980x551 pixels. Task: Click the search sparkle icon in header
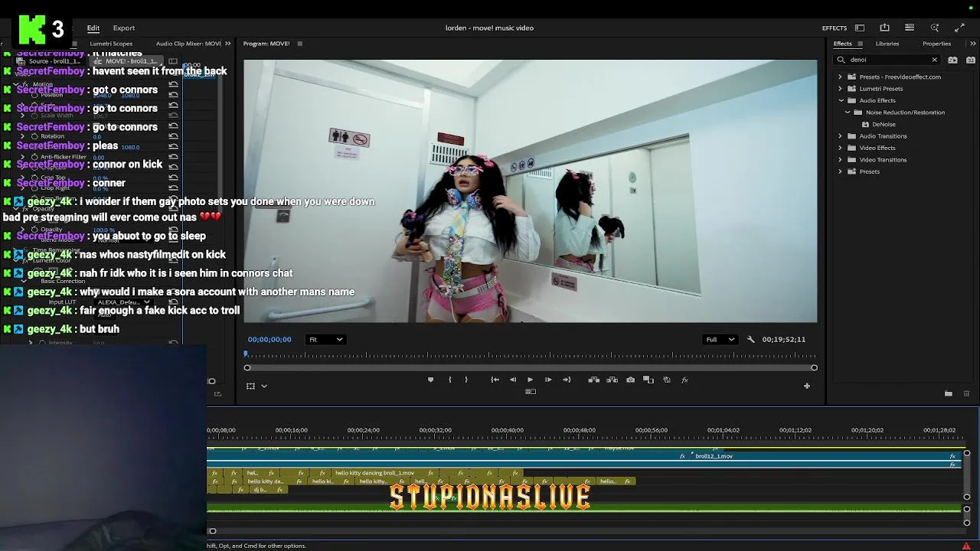coord(935,28)
